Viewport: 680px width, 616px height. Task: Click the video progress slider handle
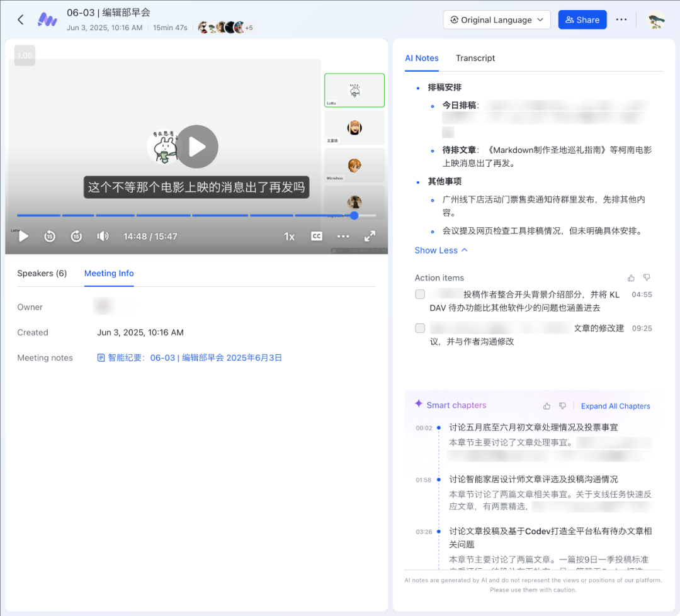(x=354, y=215)
